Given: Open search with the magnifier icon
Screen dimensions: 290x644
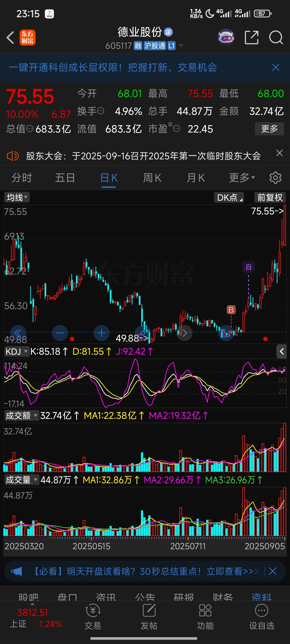Looking at the screenshot, I should click(x=276, y=38).
